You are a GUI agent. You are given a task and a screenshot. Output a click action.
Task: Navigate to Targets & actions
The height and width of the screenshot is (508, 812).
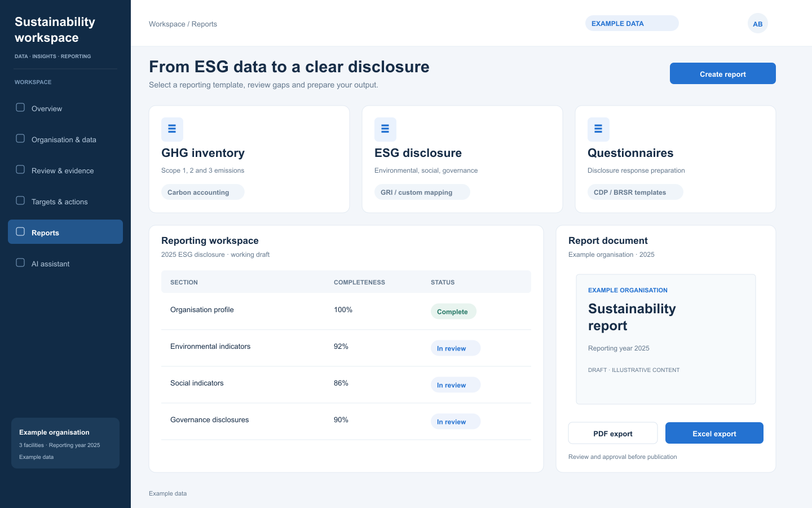[x=65, y=201]
